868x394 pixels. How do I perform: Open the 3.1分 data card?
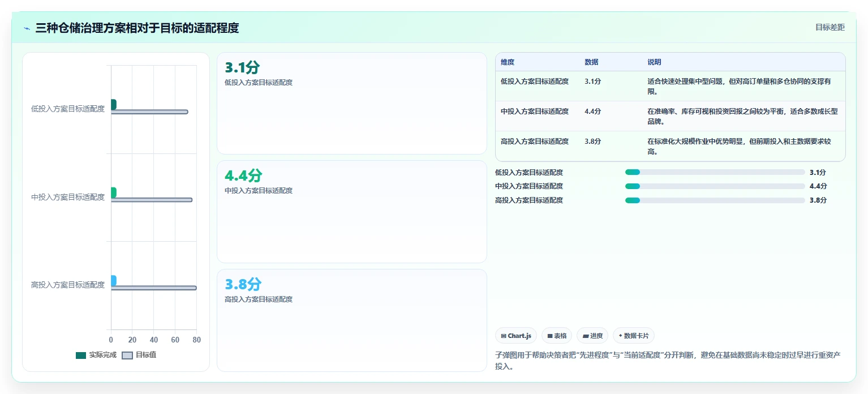point(351,103)
